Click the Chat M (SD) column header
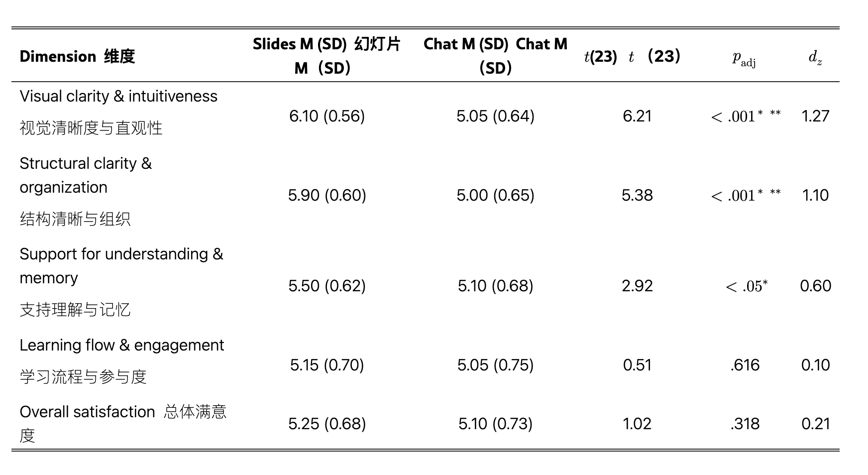Image resolution: width=868 pixels, height=475 pixels. point(495,56)
